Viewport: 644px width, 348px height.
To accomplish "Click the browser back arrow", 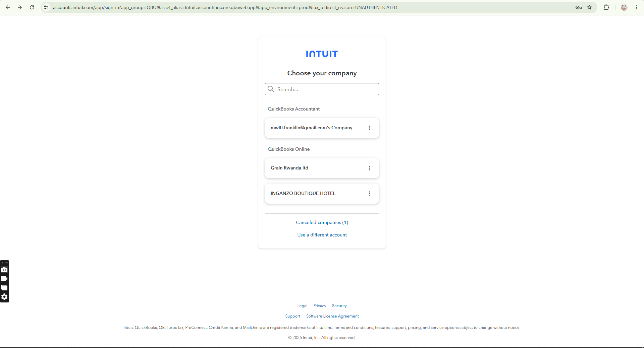I will coord(8,7).
